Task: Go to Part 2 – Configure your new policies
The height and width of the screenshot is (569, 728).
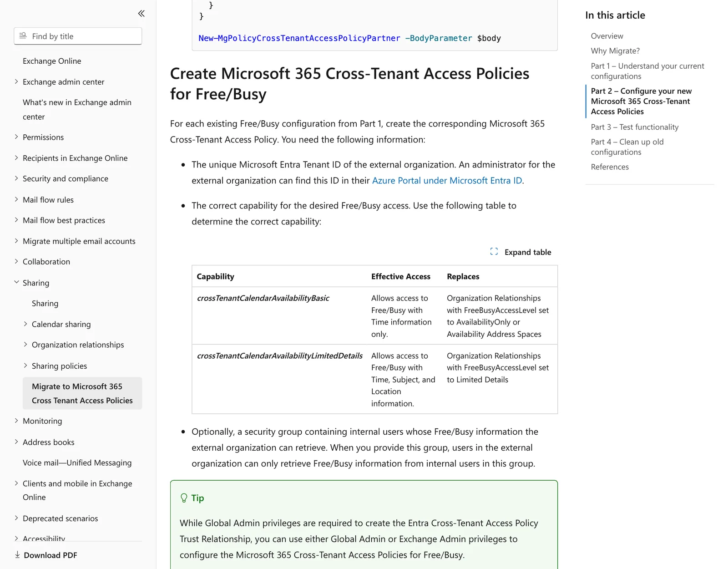Action: (641, 101)
